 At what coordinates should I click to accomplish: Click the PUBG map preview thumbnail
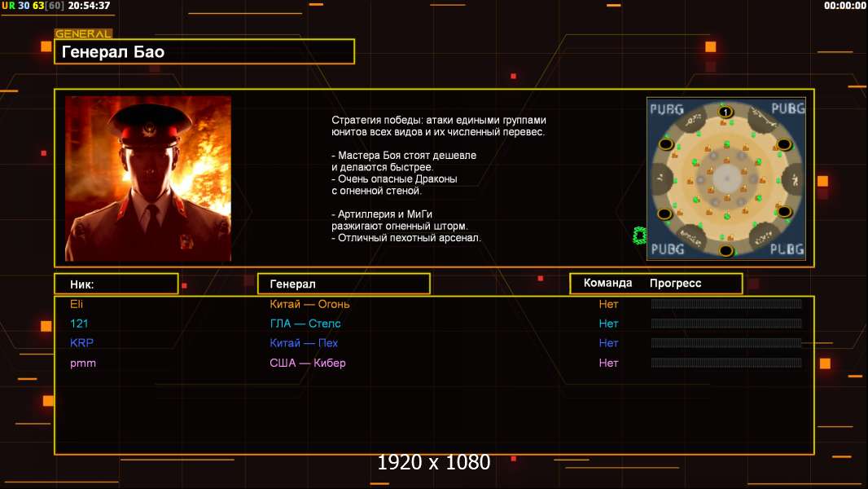pyautogui.click(x=726, y=178)
